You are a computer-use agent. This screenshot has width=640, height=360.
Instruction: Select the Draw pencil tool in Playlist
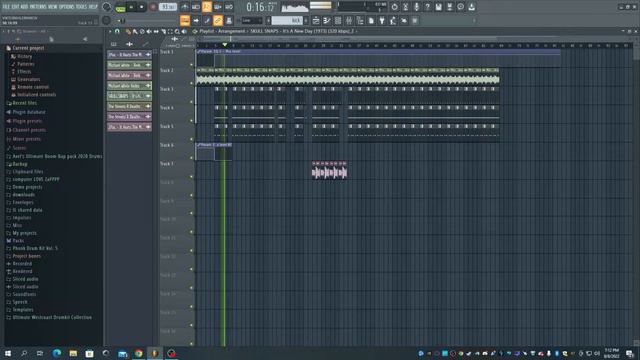tap(128, 31)
